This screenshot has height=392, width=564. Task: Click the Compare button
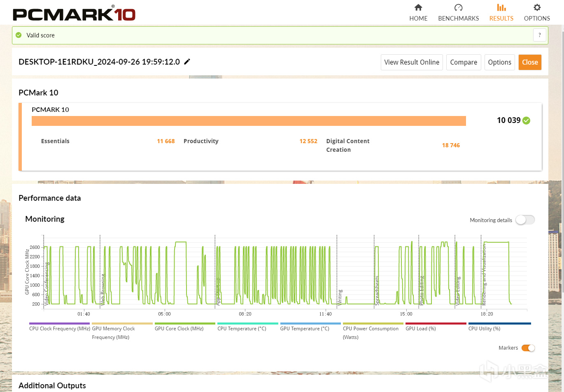pos(464,62)
